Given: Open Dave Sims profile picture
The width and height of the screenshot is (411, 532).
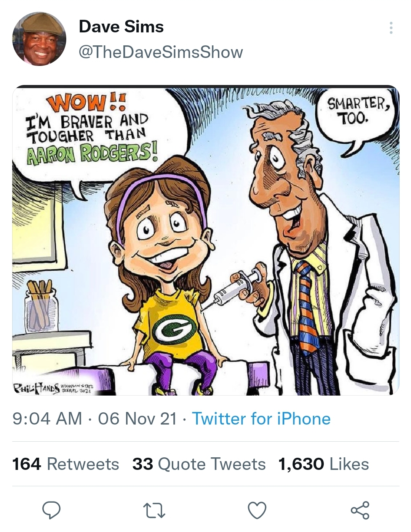Looking at the screenshot, I should (40, 39).
